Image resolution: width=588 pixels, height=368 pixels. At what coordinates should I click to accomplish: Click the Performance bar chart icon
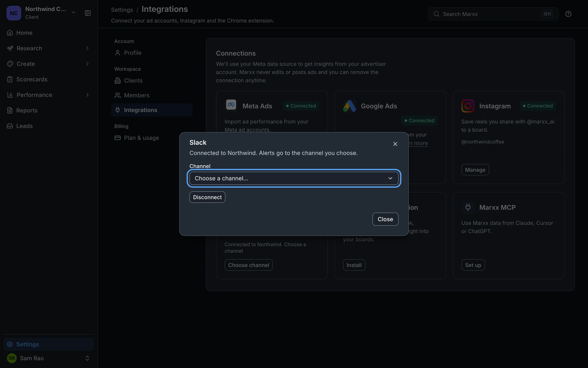coord(10,95)
